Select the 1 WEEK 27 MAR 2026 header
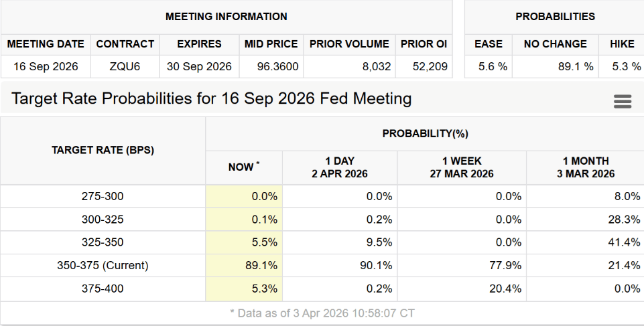644x326 pixels. point(461,167)
